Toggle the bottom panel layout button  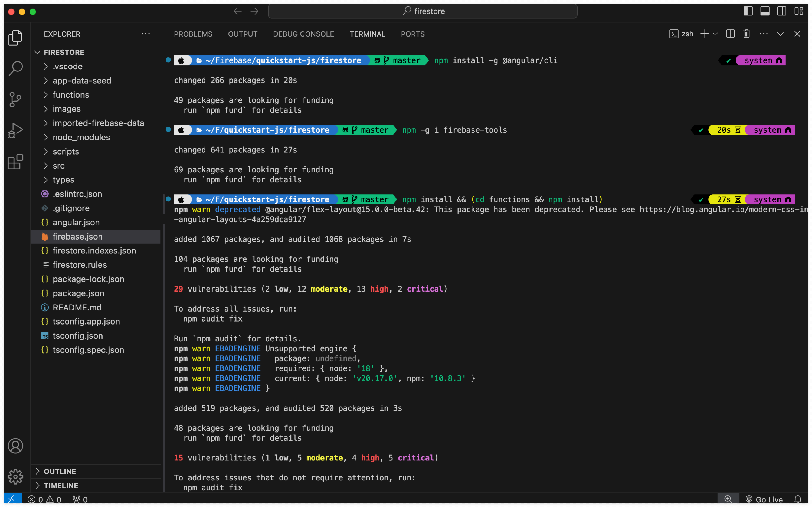(x=765, y=11)
